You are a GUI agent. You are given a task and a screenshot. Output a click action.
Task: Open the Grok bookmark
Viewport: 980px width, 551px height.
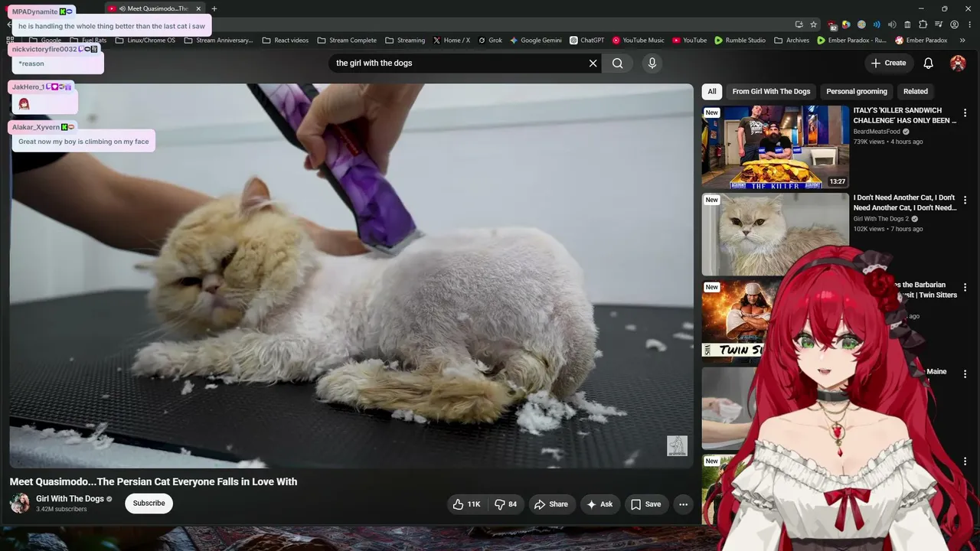click(489, 41)
